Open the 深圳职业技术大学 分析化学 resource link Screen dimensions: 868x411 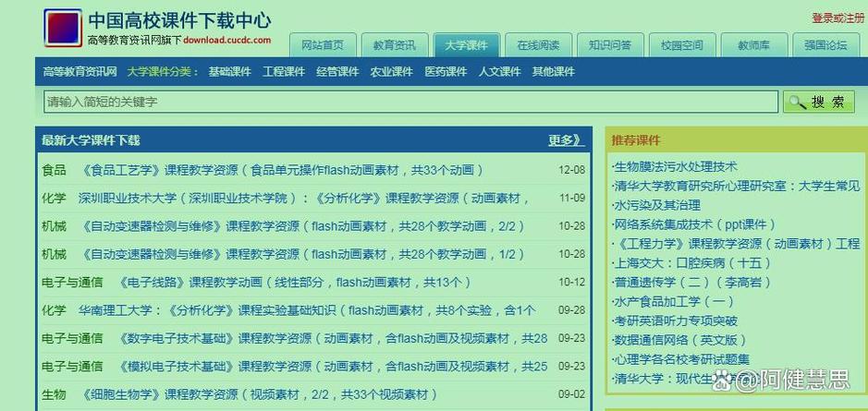tap(304, 199)
